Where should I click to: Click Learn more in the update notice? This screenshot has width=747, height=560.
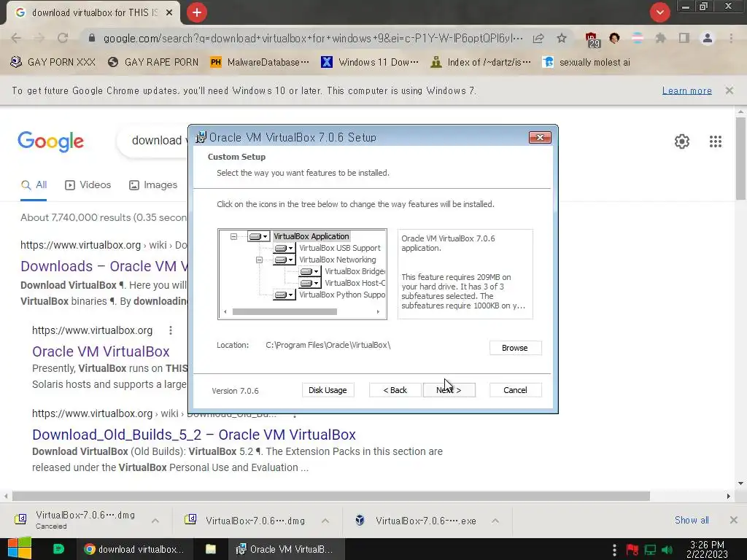(x=686, y=90)
